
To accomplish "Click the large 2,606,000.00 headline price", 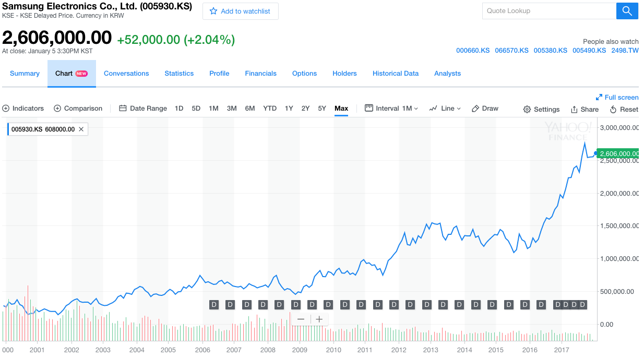I will [57, 38].
